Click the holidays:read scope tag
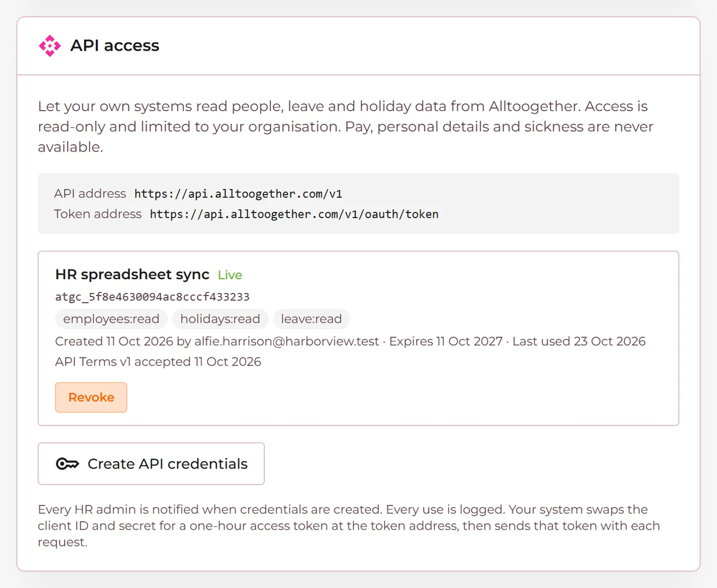The width and height of the screenshot is (717, 588). point(220,319)
